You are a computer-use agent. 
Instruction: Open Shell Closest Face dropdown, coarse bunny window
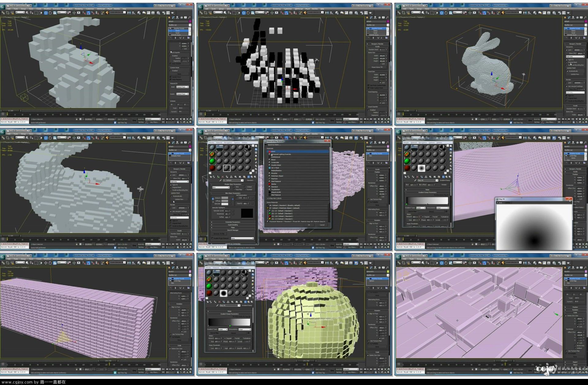click(183, 87)
